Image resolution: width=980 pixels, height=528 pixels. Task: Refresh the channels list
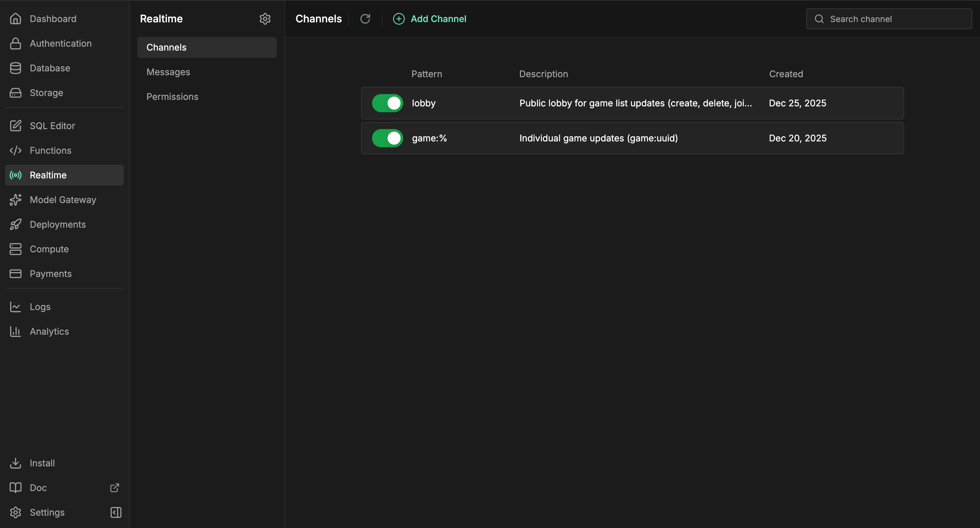coord(365,19)
